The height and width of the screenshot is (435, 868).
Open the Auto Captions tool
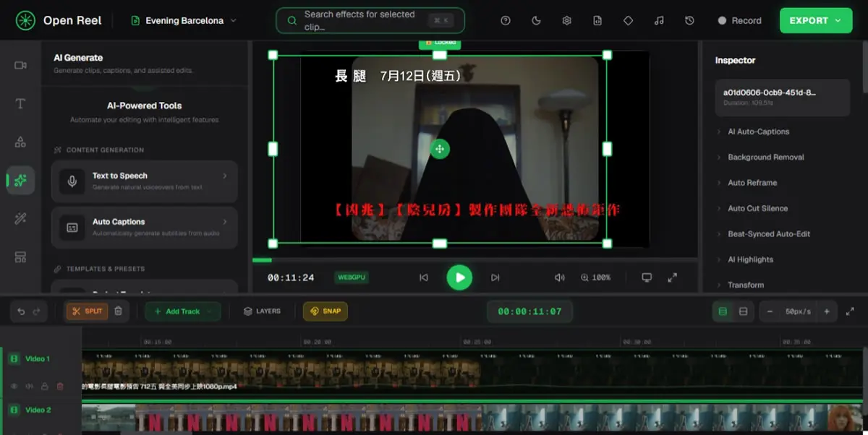[x=144, y=227]
